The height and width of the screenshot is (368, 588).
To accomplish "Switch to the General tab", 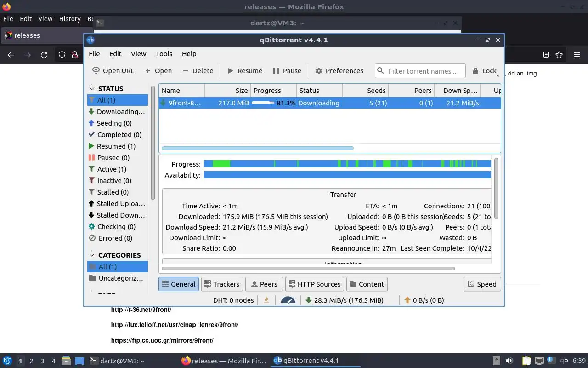I will click(x=179, y=284).
